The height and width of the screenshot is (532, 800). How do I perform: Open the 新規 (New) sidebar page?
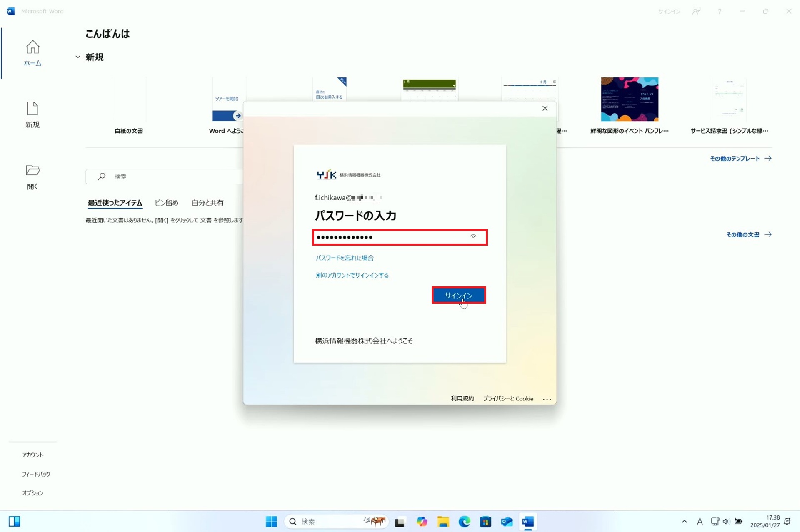(x=32, y=115)
